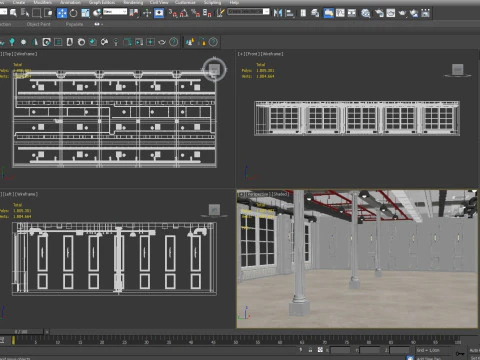Click the Mirror tool icon
This screenshot has width=480, height=360.
(x=278, y=13)
